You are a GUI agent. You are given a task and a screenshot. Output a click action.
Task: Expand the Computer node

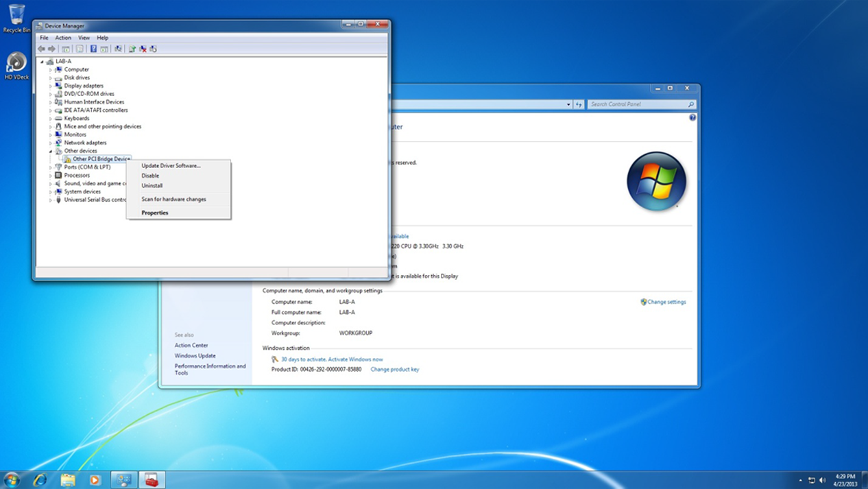click(51, 70)
